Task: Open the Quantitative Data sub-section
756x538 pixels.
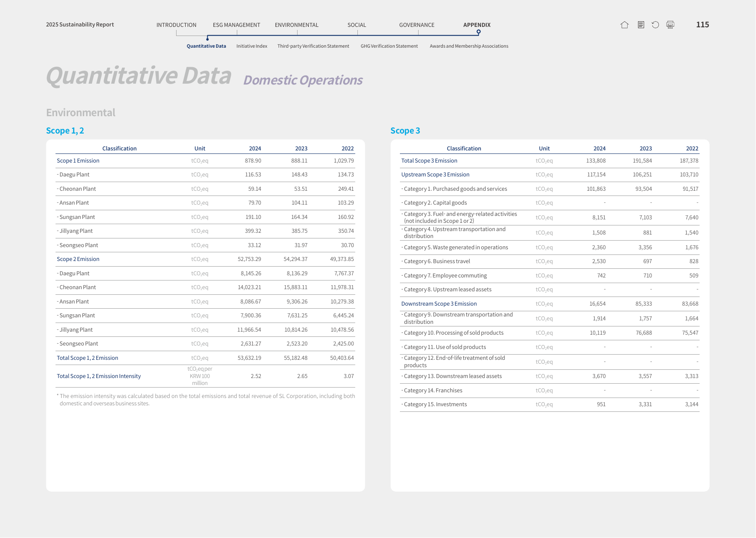Action: tap(206, 46)
